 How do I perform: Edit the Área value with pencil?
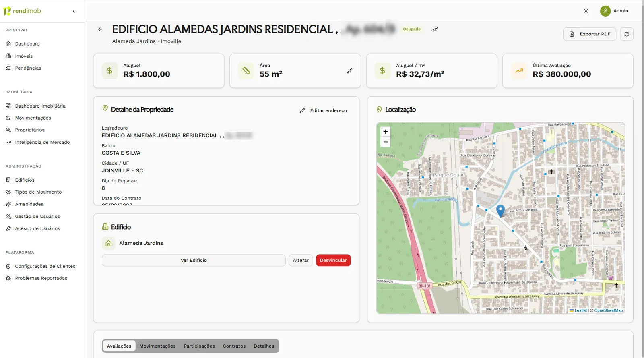(350, 71)
